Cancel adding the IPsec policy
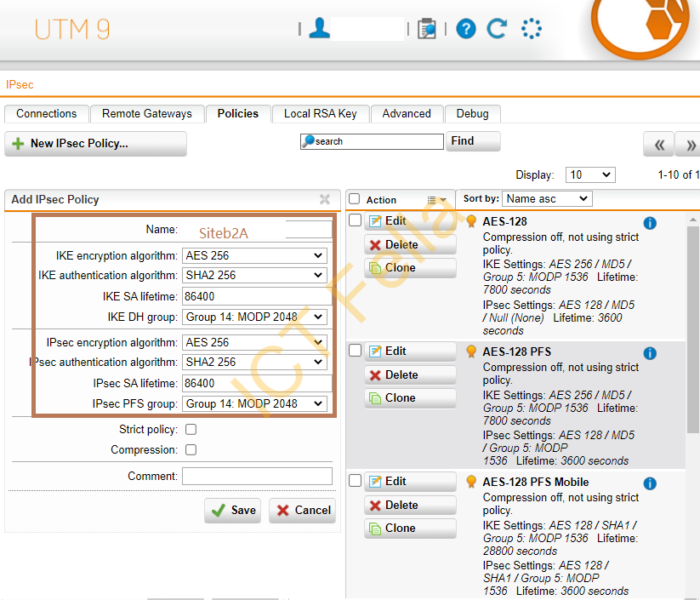The width and height of the screenshot is (700, 600). coord(302,510)
